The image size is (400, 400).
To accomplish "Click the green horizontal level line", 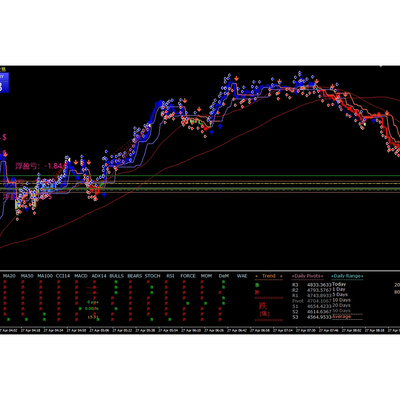I will pos(200,175).
